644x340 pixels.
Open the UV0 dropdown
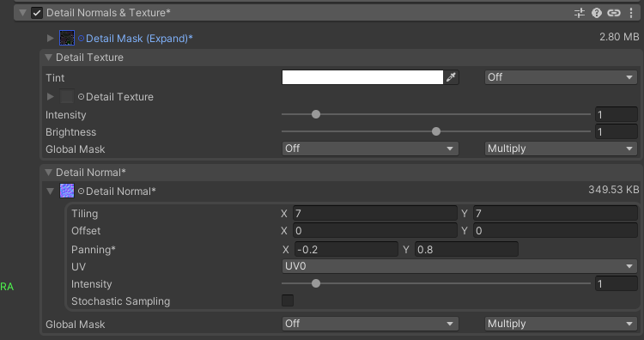pyautogui.click(x=459, y=266)
